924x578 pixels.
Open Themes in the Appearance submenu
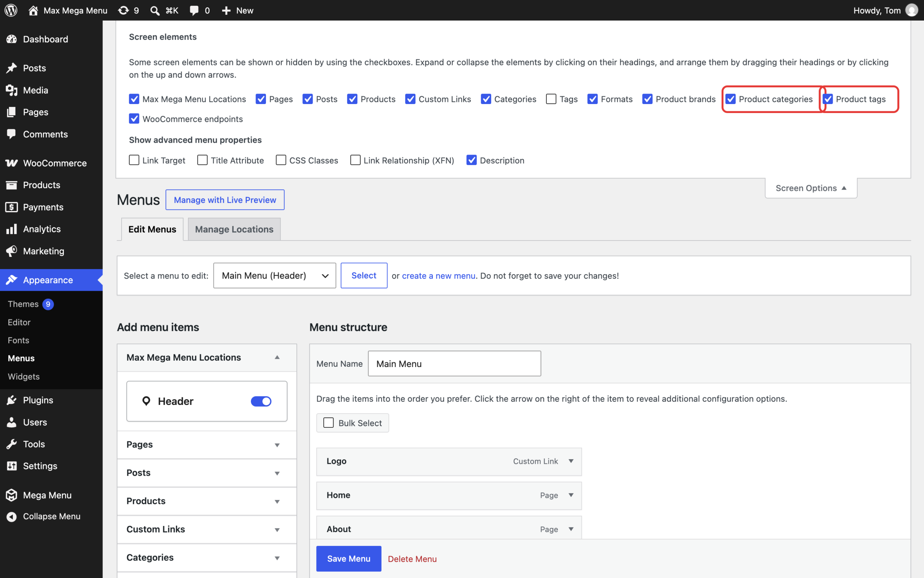click(23, 304)
